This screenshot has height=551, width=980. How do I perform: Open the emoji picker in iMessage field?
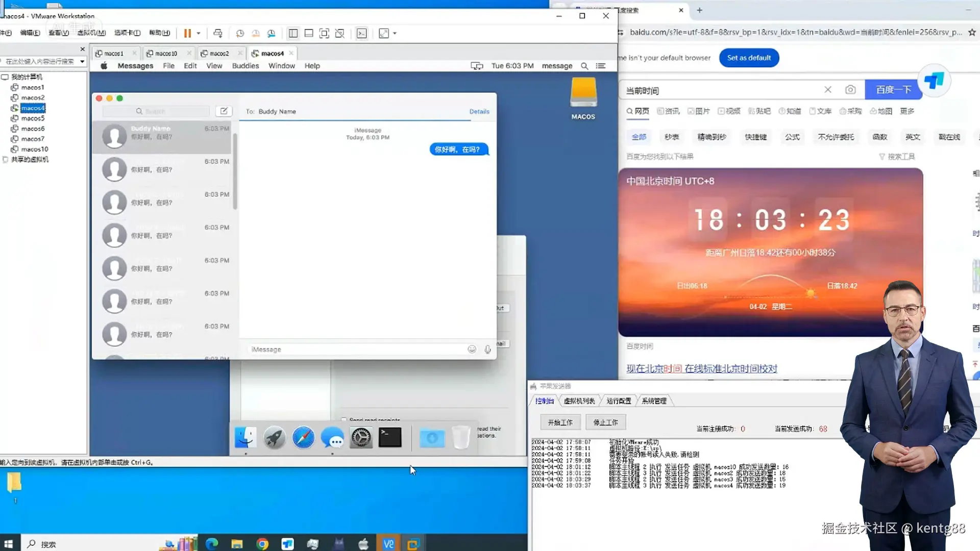(x=472, y=349)
